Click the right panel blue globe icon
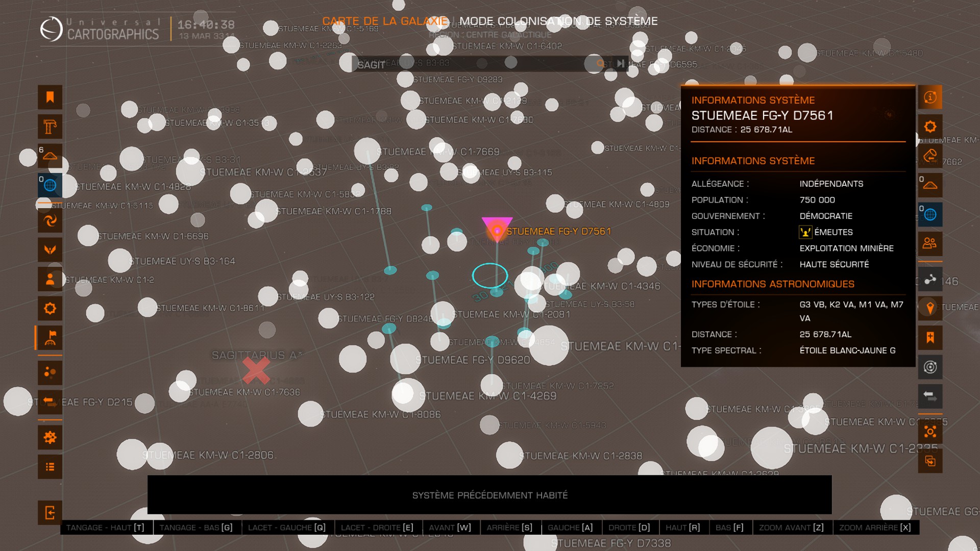Viewport: 980px width, 551px height. click(x=930, y=215)
